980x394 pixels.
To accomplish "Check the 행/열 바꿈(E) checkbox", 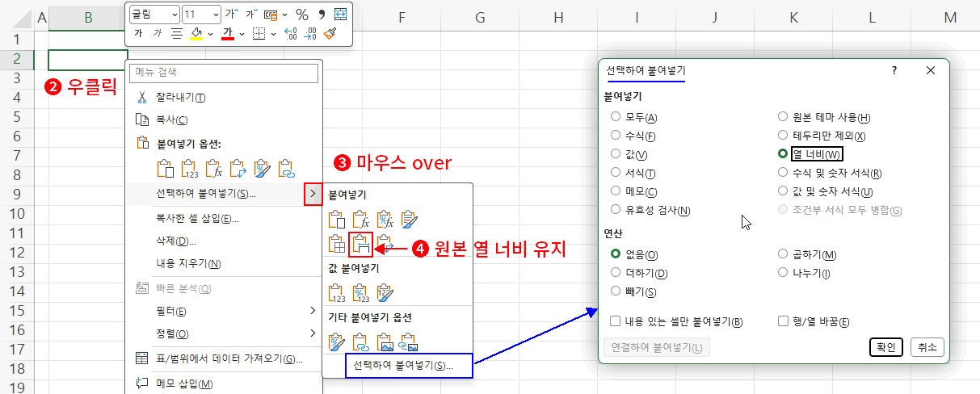I will click(782, 321).
